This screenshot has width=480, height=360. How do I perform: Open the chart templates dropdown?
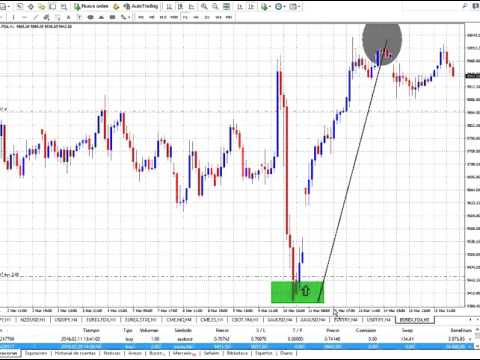(x=295, y=6)
